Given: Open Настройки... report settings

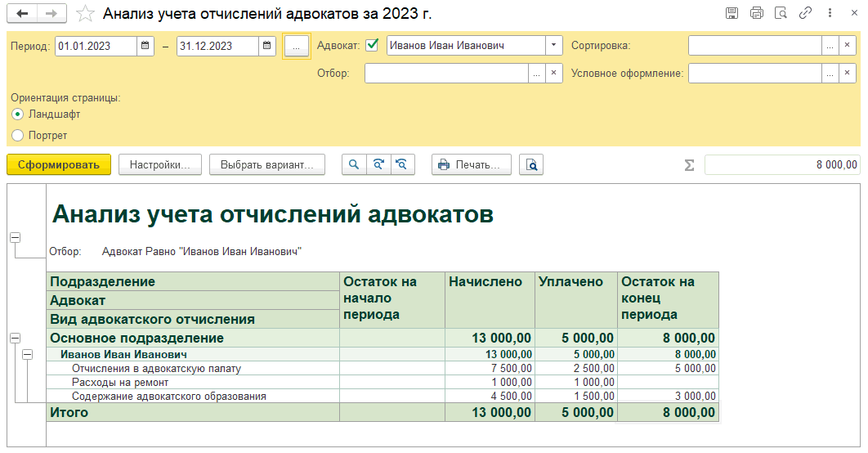Looking at the screenshot, I should (x=160, y=164).
